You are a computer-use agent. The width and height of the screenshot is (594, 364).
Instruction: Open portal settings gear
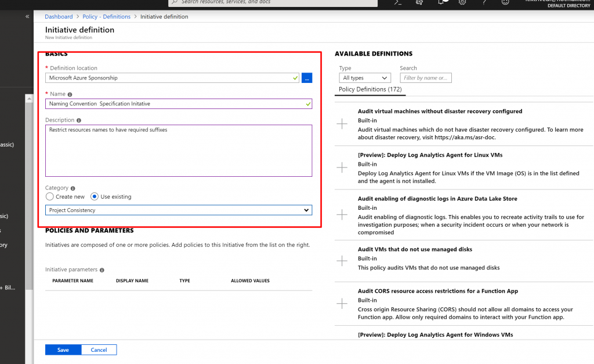462,2
